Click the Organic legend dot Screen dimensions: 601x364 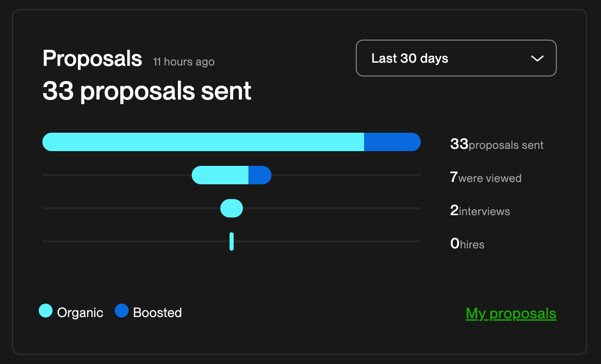(46, 311)
